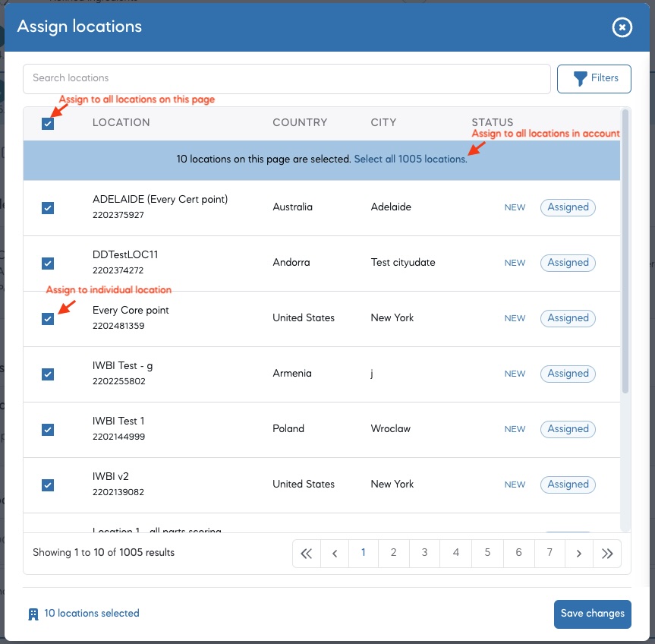655x644 pixels.
Task: Click the 10 locations selected building icon
Action: (33, 614)
